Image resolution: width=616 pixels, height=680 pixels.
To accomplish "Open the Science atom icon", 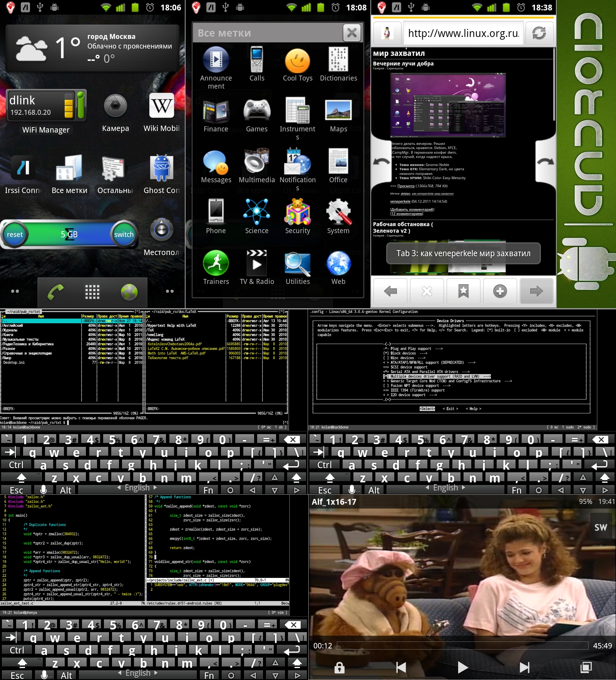I will point(257,212).
